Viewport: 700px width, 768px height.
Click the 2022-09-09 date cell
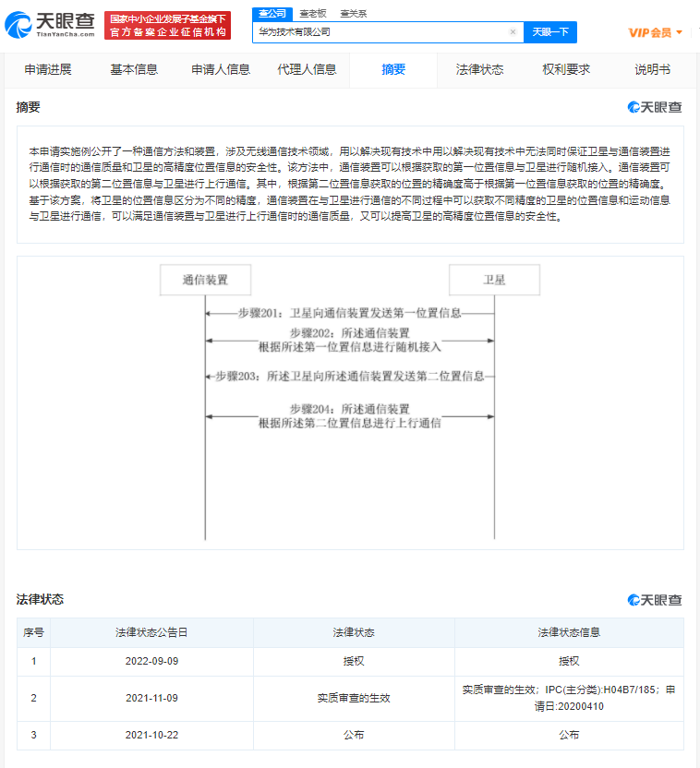tap(151, 661)
